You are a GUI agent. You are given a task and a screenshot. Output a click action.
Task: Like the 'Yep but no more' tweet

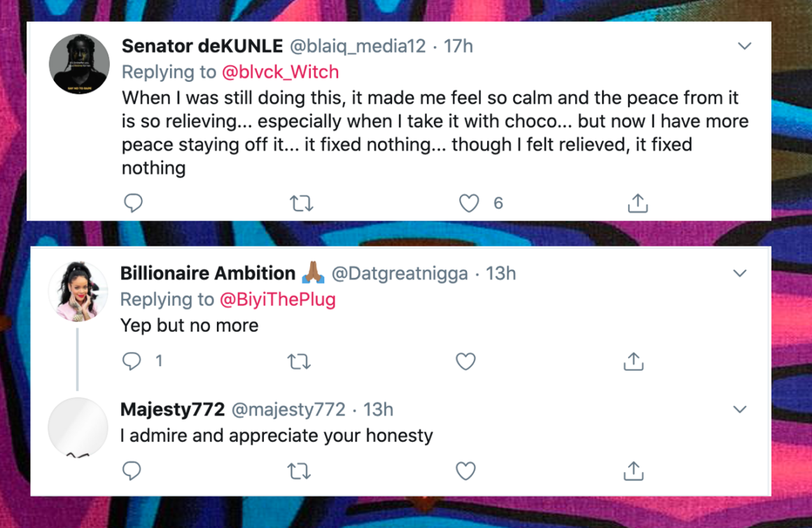(x=465, y=361)
